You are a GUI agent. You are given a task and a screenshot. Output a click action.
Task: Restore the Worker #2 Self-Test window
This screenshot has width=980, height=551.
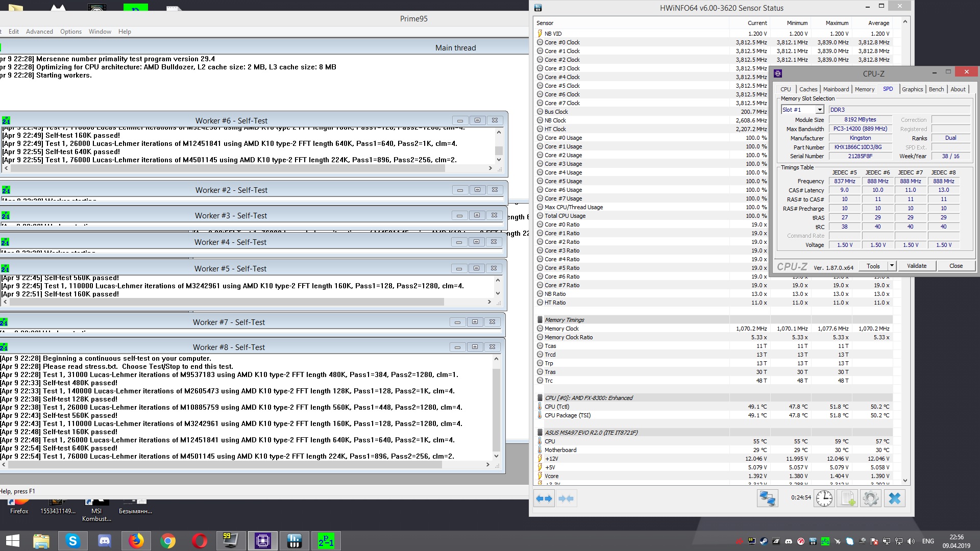477,190
